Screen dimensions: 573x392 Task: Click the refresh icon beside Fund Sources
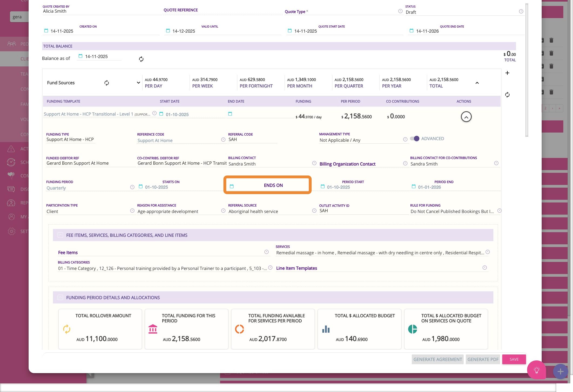coord(107,83)
